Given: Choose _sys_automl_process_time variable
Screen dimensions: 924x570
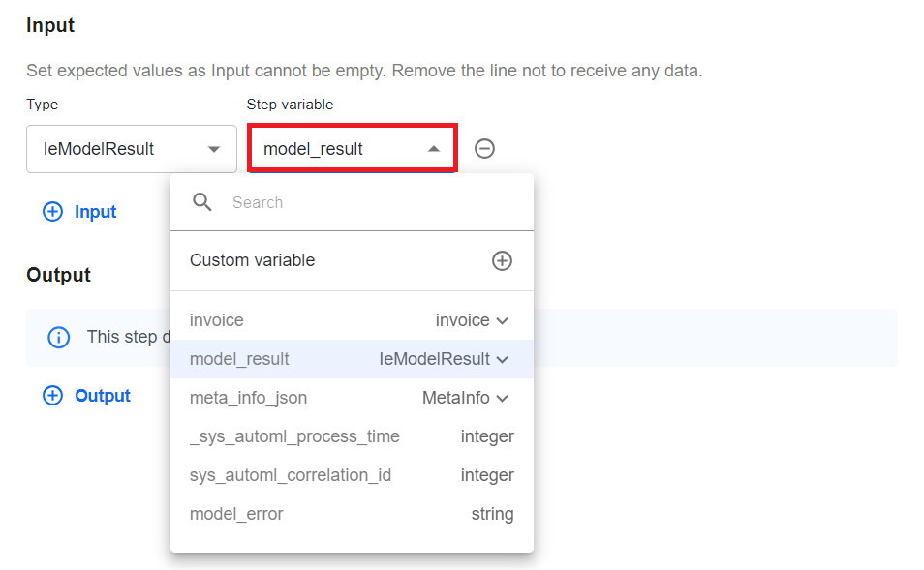Looking at the screenshot, I should [x=352, y=436].
